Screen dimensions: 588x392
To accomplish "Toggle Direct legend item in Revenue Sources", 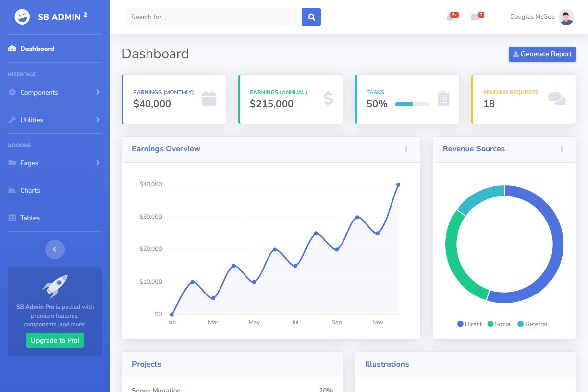I will click(x=469, y=324).
